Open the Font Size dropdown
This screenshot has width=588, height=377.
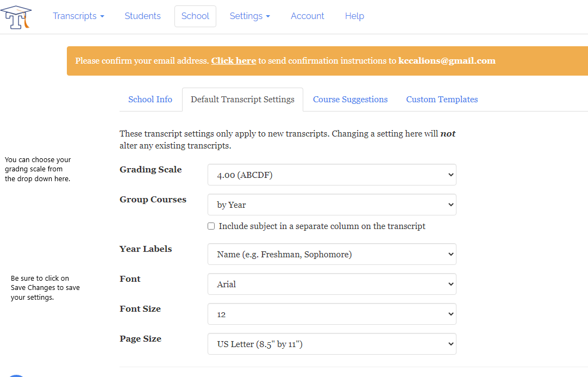tap(331, 314)
